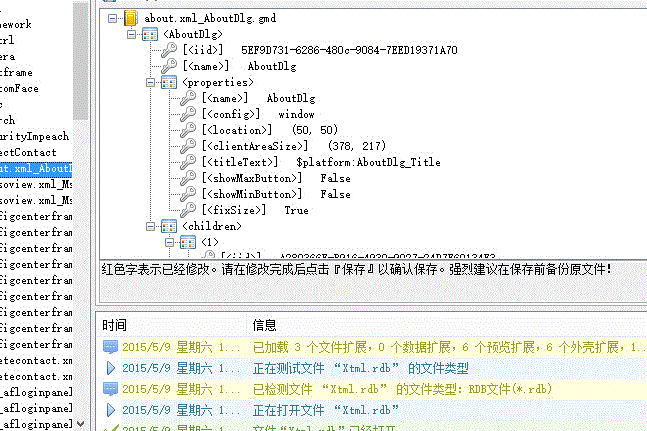
Task: Click the key icon for [<titleText>]
Action: [188, 163]
